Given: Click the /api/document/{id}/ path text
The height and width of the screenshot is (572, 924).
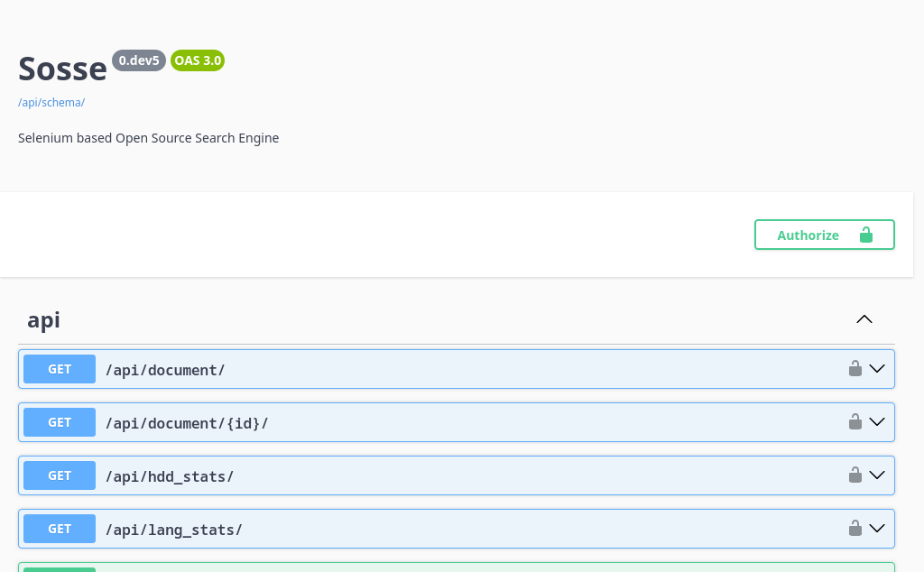Looking at the screenshot, I should tap(187, 423).
